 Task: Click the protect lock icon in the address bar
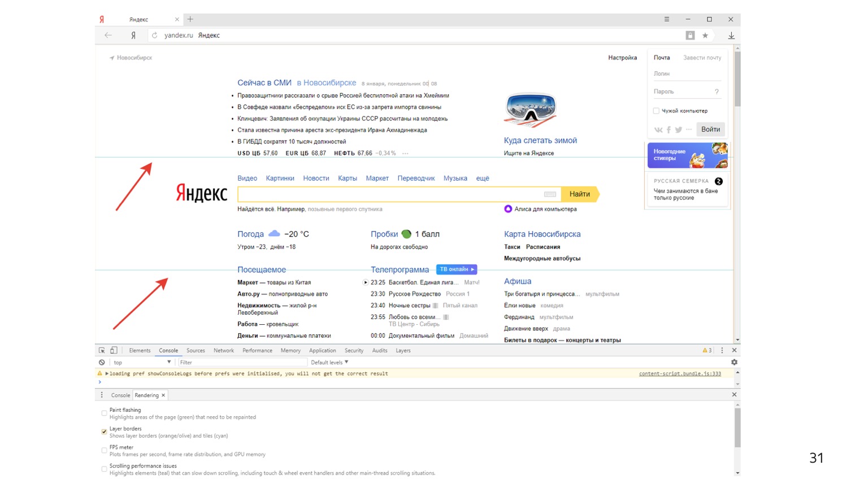click(x=690, y=35)
